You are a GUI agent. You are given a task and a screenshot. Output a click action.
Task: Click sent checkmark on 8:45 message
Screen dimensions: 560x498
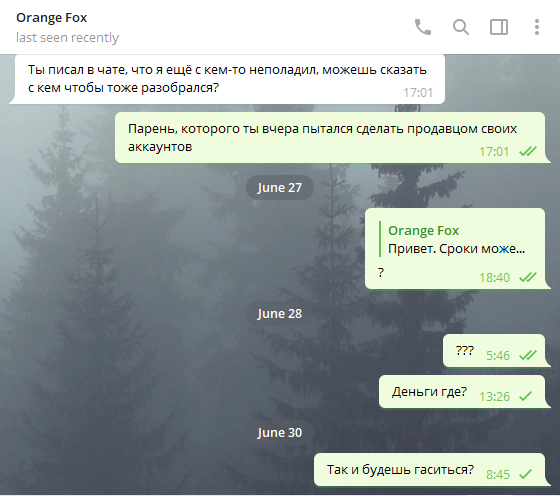(526, 474)
